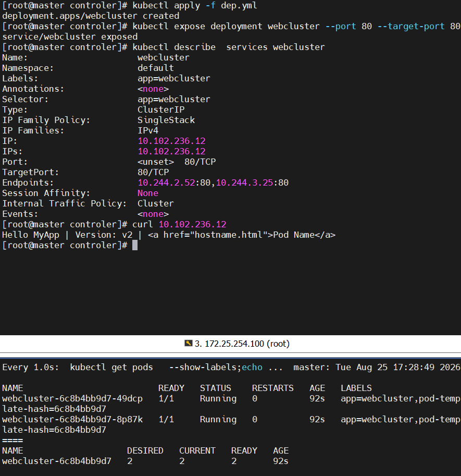Click pod name 'webcluster-6c8b4bb9d7-49dcp'
The image size is (461, 476).
coord(72,398)
